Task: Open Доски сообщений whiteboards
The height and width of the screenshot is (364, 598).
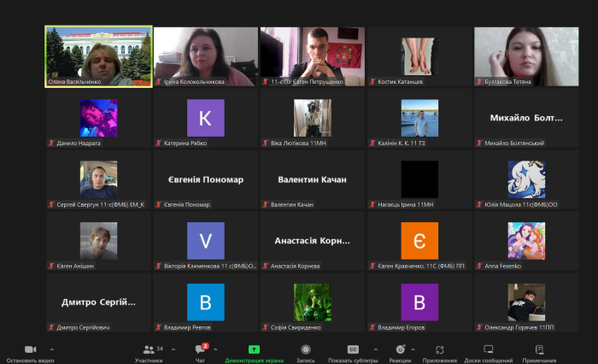Action: [489, 349]
